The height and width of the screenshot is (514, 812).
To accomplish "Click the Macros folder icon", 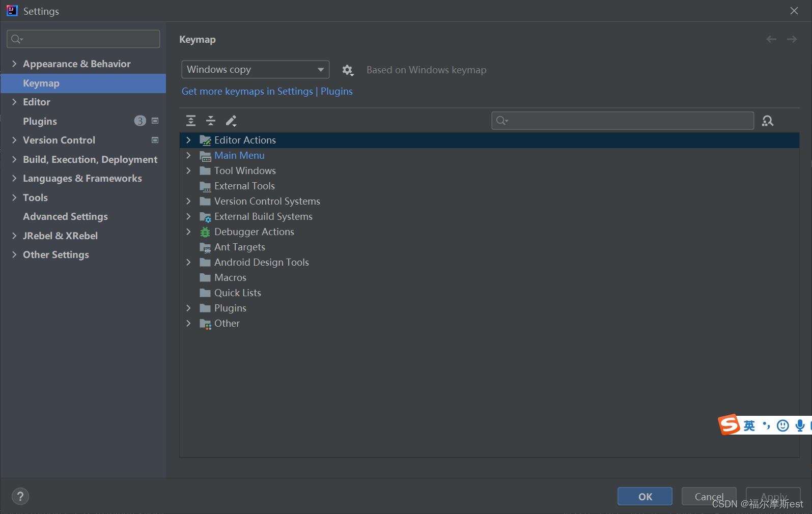I will click(205, 277).
